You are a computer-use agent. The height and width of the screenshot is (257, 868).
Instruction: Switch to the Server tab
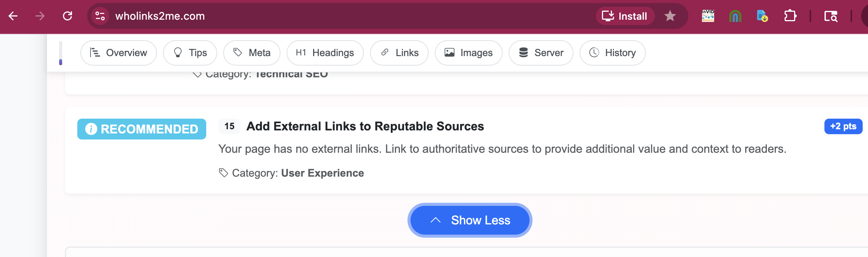coord(541,53)
